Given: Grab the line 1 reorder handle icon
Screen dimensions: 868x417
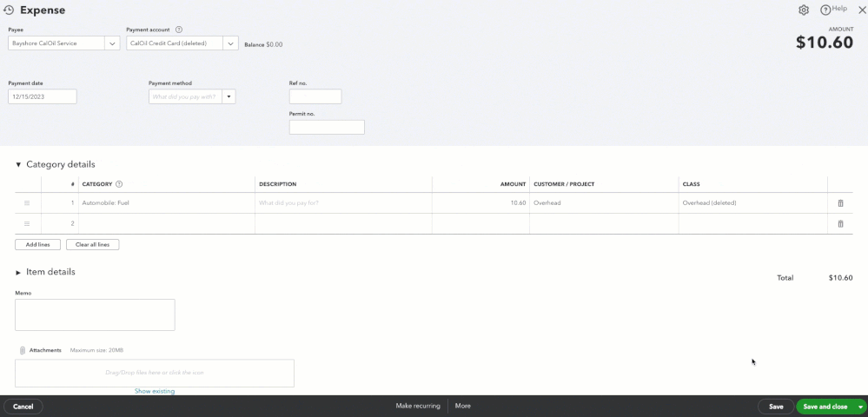Looking at the screenshot, I should click(x=27, y=203).
